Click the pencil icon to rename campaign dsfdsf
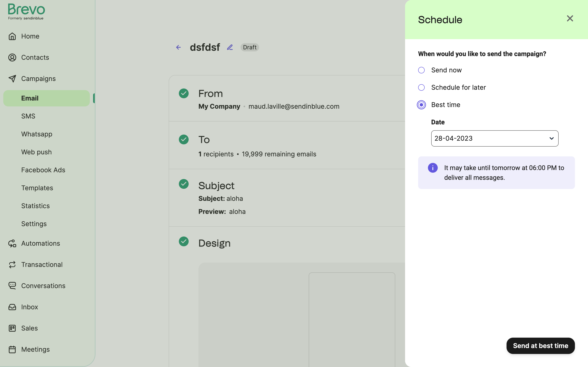 (230, 47)
